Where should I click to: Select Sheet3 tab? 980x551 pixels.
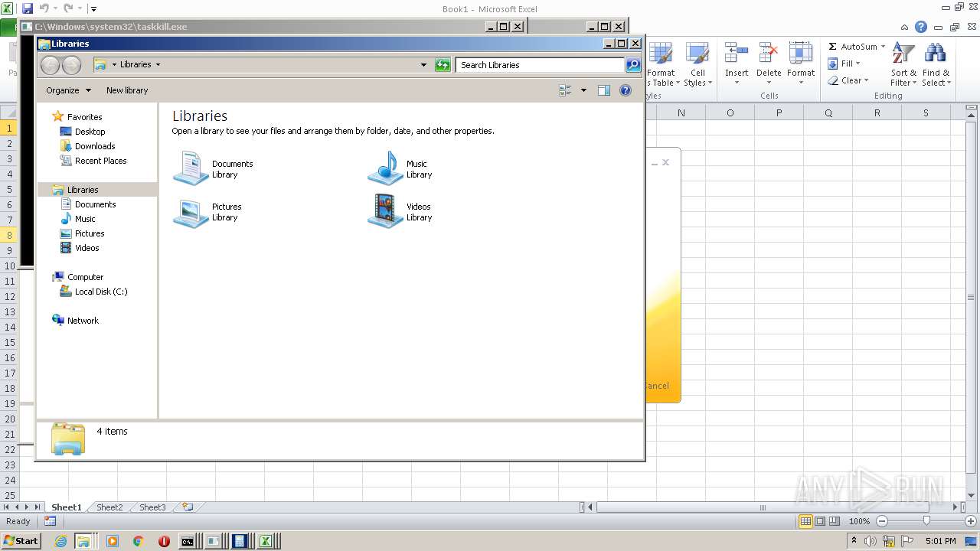click(152, 507)
